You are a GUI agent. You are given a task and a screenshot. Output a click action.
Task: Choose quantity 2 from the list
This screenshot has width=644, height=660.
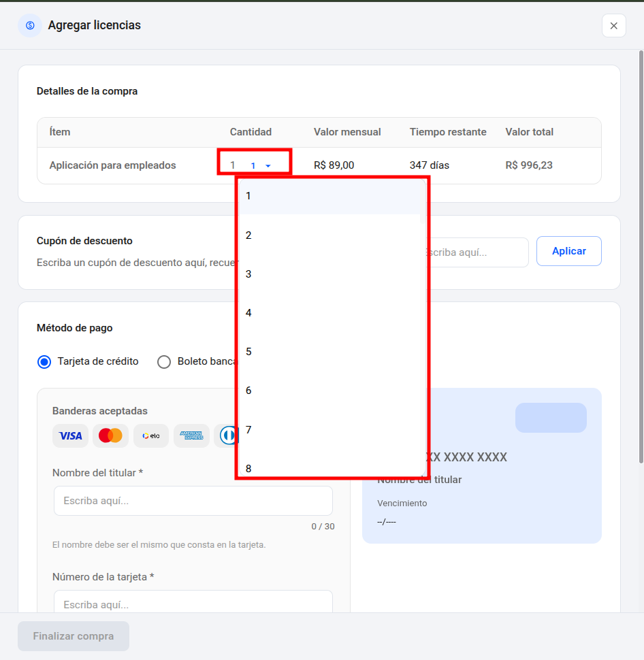coord(329,235)
